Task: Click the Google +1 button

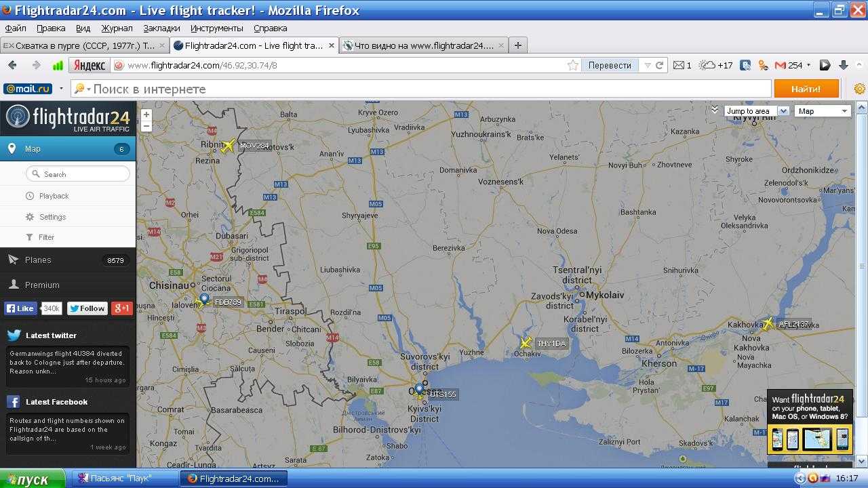Action: pyautogui.click(x=122, y=308)
